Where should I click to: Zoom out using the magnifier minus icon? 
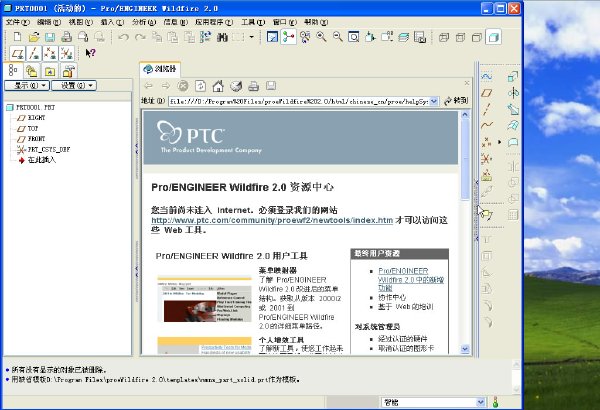pos(338,37)
